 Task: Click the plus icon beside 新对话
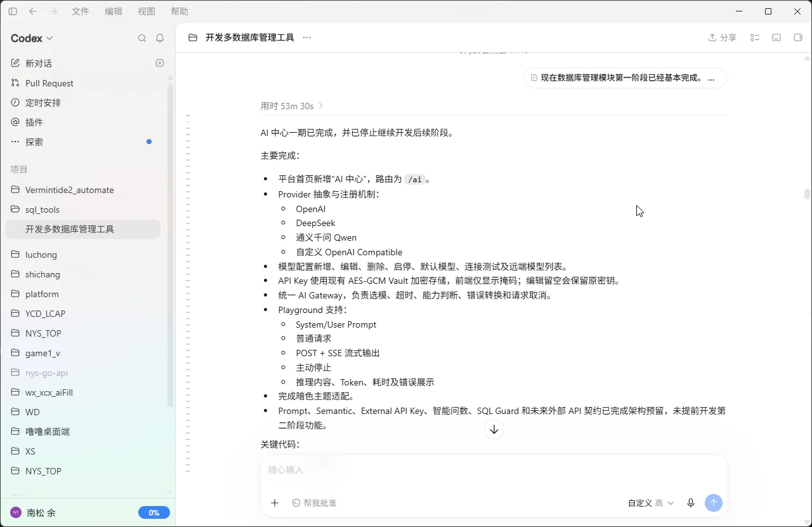click(x=160, y=63)
